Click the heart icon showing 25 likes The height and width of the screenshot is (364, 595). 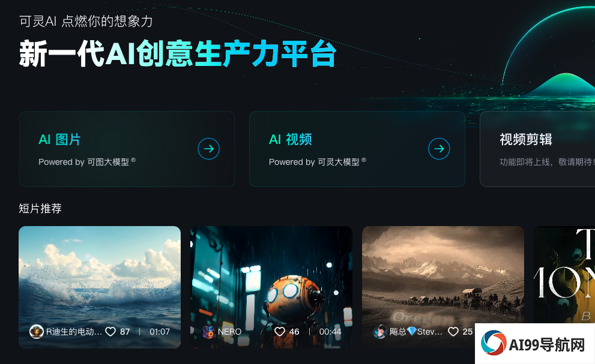453,332
